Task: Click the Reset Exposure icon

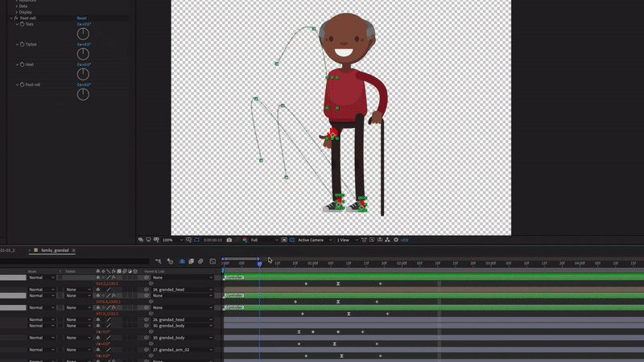Action: [x=396, y=240]
